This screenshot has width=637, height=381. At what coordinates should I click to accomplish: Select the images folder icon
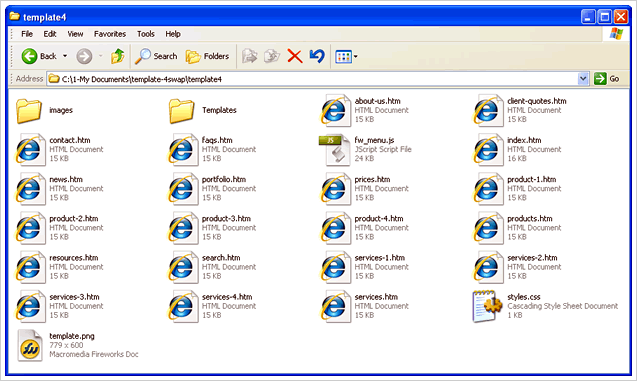click(29, 110)
